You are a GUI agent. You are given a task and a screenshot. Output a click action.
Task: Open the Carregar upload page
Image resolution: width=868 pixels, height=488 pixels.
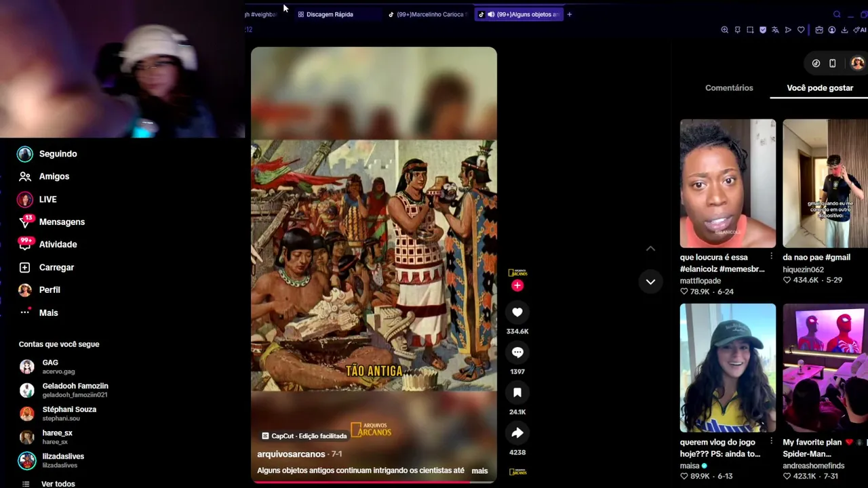click(x=46, y=267)
